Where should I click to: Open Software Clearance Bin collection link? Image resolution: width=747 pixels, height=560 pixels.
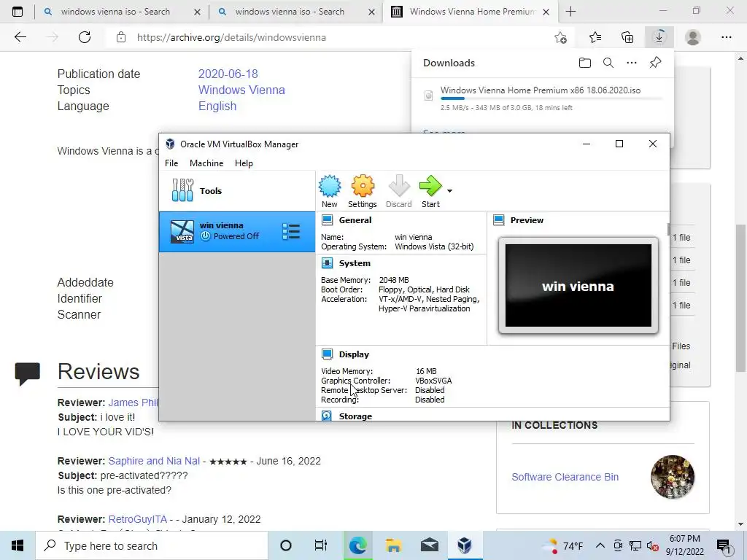tap(565, 477)
